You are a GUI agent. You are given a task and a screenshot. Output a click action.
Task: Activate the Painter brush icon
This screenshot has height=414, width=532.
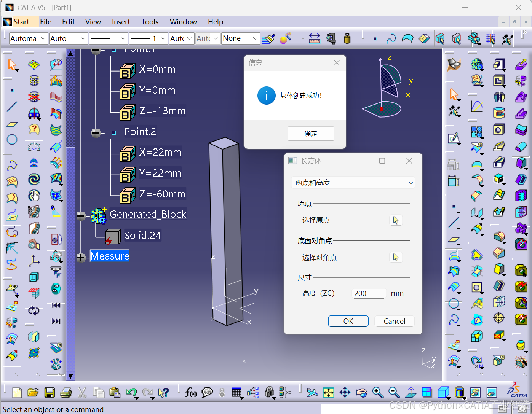268,38
